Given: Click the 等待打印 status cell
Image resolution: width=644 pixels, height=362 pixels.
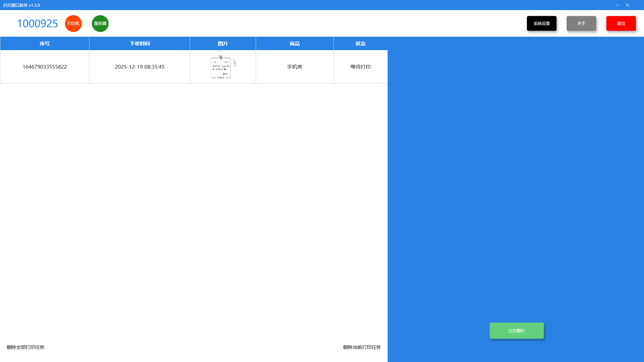Looking at the screenshot, I should (360, 67).
